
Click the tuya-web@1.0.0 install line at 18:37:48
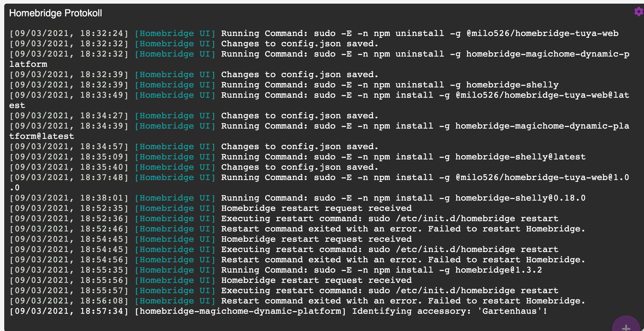click(425, 177)
